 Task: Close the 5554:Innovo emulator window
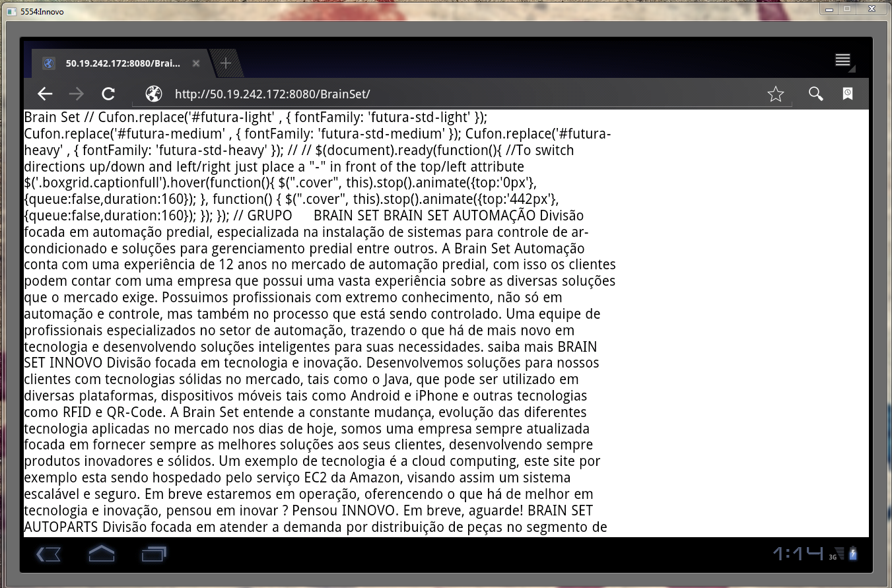(871, 9)
